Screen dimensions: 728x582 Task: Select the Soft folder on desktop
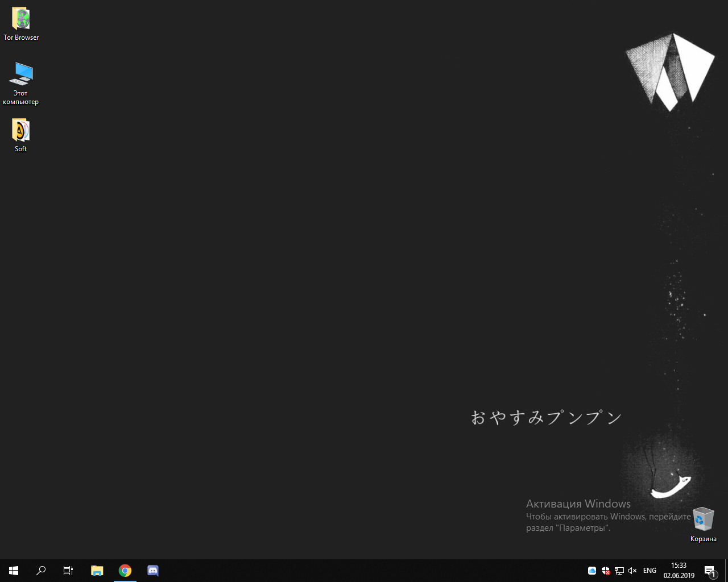pos(21,135)
